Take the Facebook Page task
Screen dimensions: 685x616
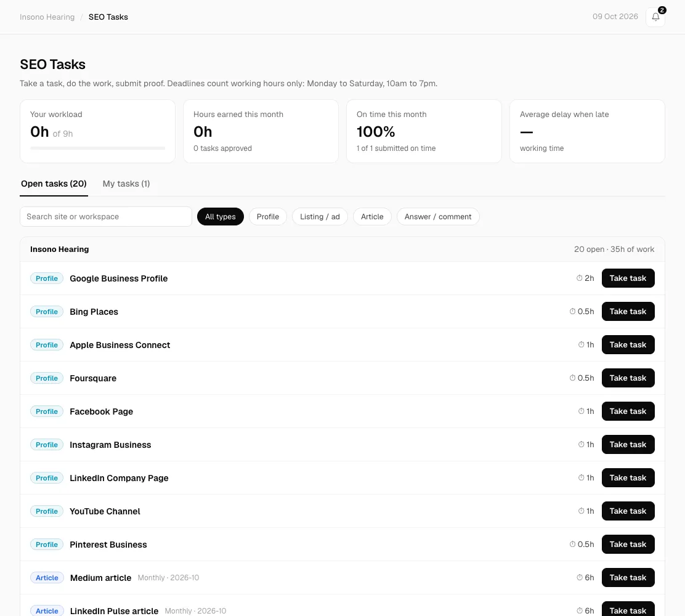click(x=628, y=411)
